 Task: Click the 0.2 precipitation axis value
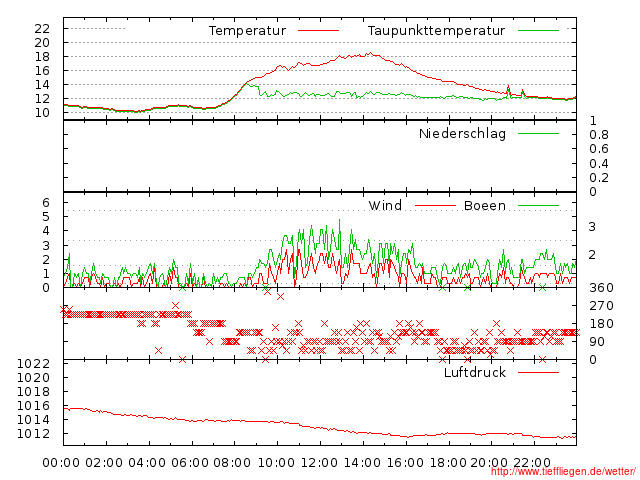coord(599,178)
